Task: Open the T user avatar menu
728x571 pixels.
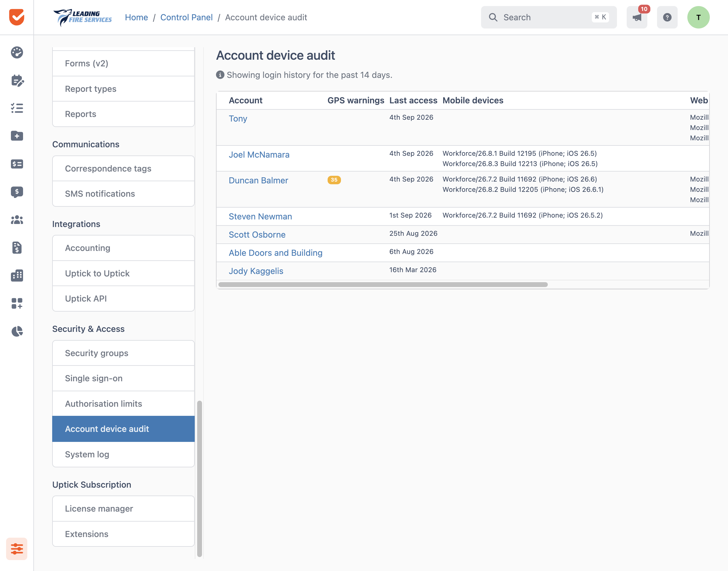Action: [698, 17]
